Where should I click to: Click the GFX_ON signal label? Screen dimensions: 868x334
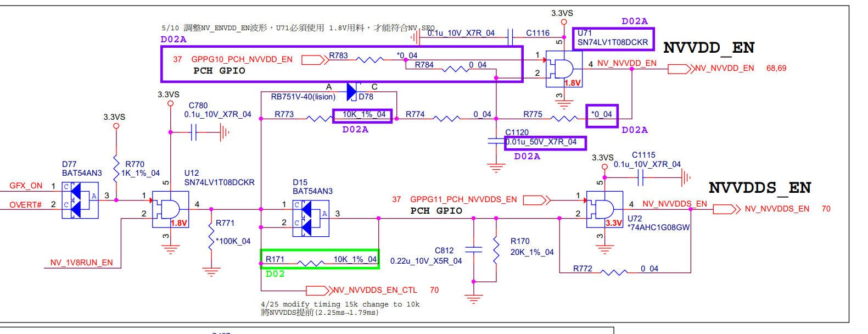[26, 186]
